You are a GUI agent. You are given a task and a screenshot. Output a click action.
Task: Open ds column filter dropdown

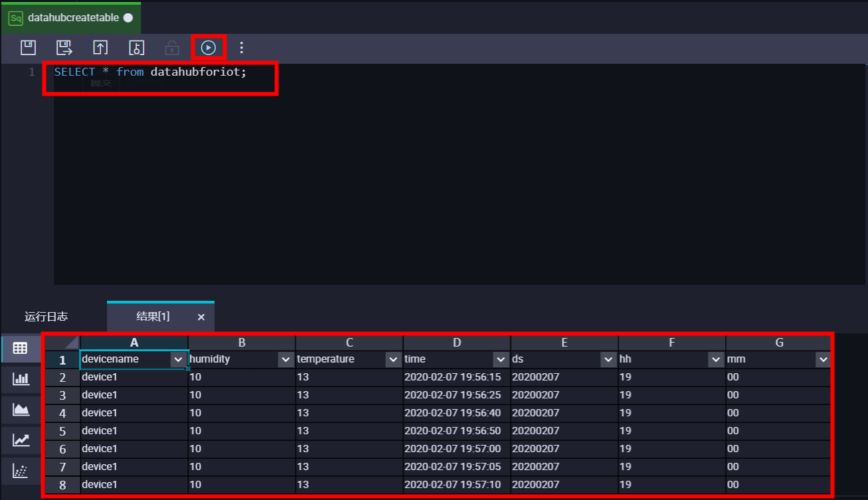(608, 359)
